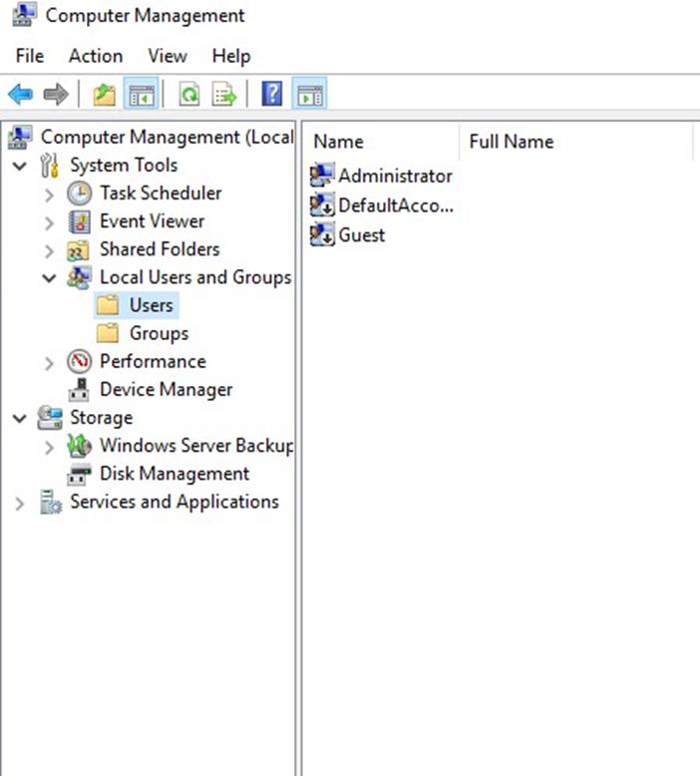Select the Storage label
The width and height of the screenshot is (700, 776).
coord(102,418)
